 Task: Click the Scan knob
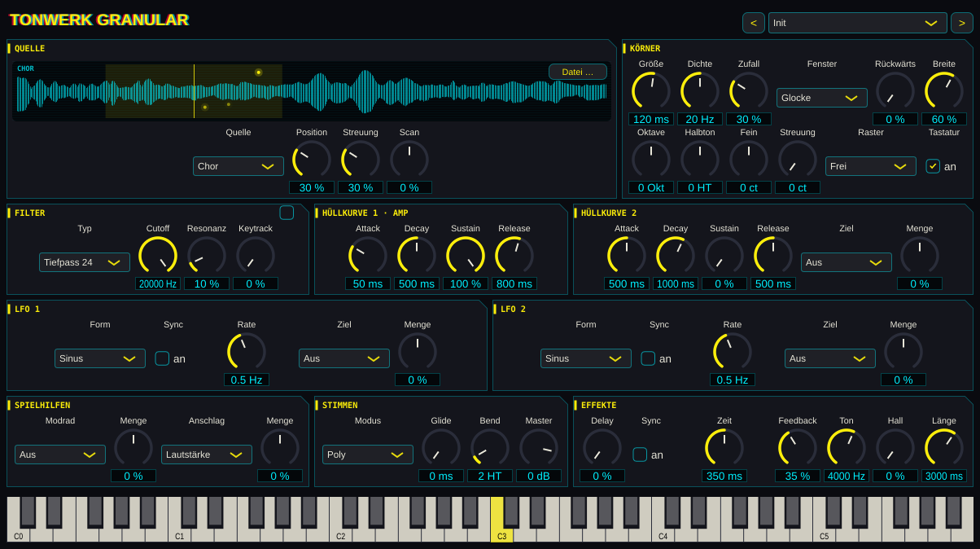click(409, 160)
